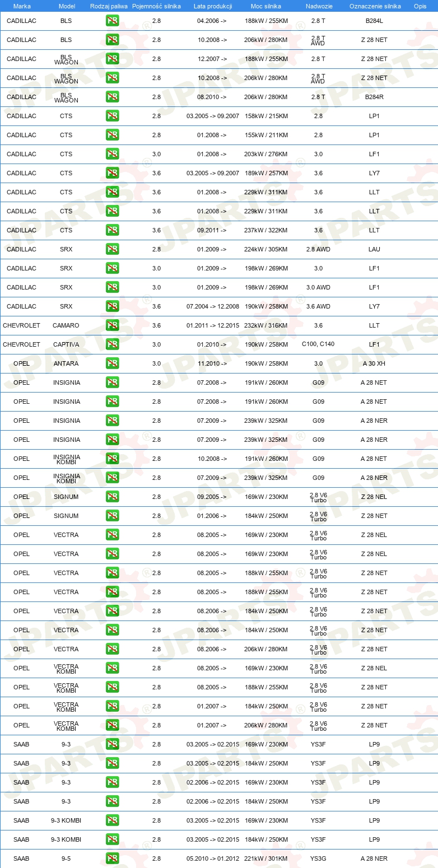Click fuel icon in CTS 3.6 LY7 row
The width and height of the screenshot is (438, 868).
point(112,173)
